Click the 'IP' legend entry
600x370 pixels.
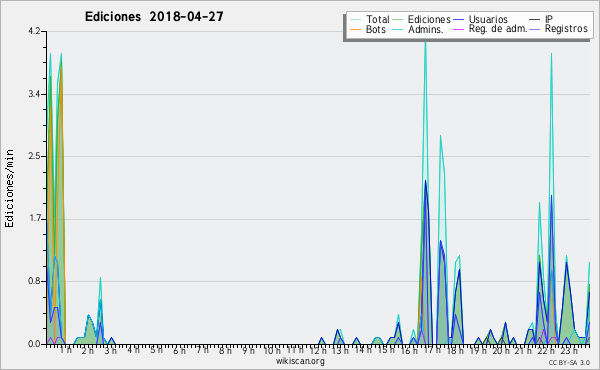tap(549, 19)
